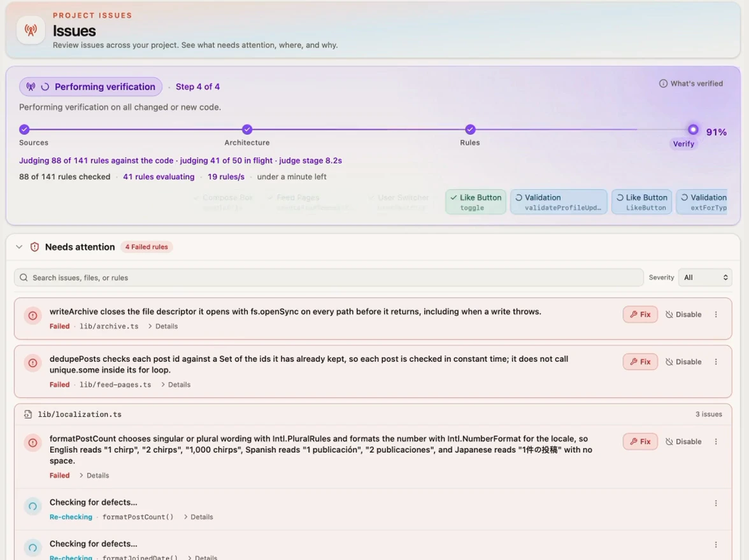749x560 pixels.
Task: Click the Judging 88 of 141 rules status line
Action: [181, 160]
